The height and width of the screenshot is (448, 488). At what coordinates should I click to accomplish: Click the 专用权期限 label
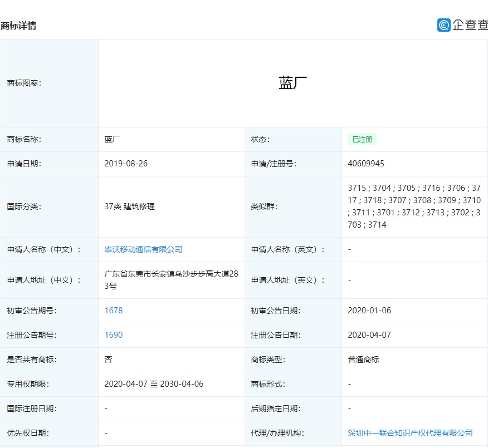tap(28, 384)
